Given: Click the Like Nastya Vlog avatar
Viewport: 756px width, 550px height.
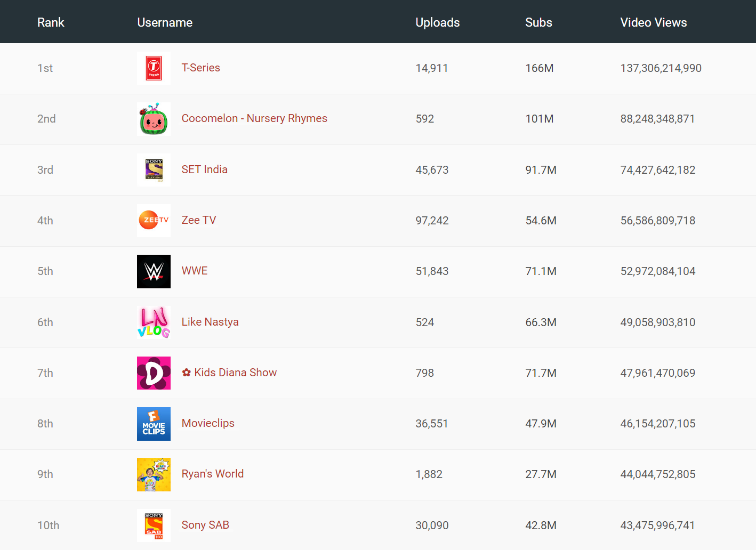Looking at the screenshot, I should point(154,322).
